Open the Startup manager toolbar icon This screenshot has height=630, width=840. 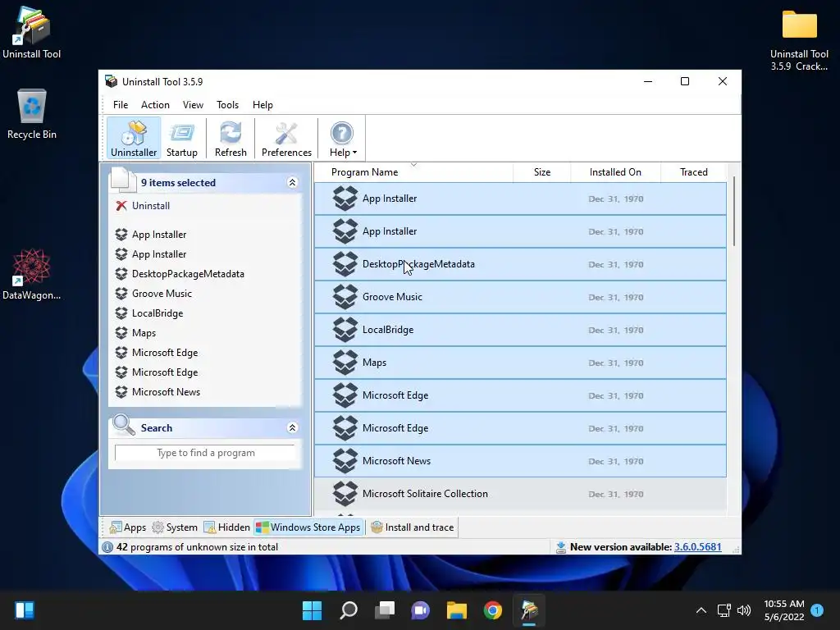click(x=181, y=139)
